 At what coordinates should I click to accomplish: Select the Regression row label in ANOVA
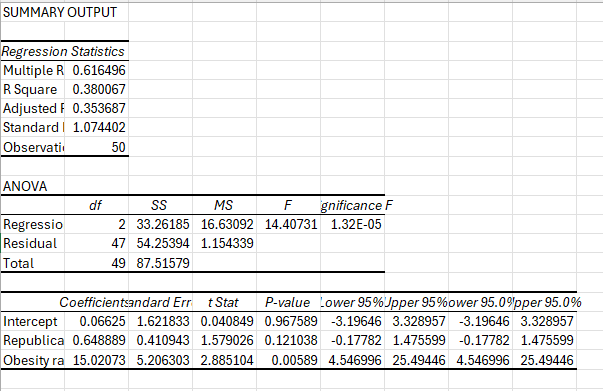pos(33,224)
